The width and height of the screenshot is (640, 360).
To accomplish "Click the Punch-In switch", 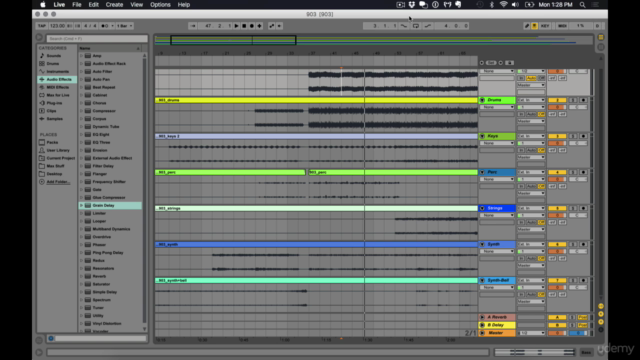I will pyautogui.click(x=404, y=26).
